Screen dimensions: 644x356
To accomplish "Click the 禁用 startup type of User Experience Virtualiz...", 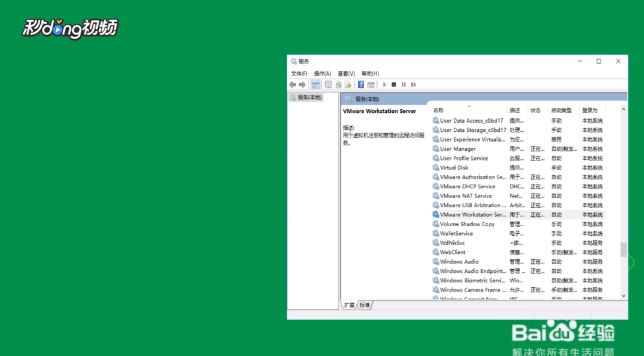I will 556,140.
